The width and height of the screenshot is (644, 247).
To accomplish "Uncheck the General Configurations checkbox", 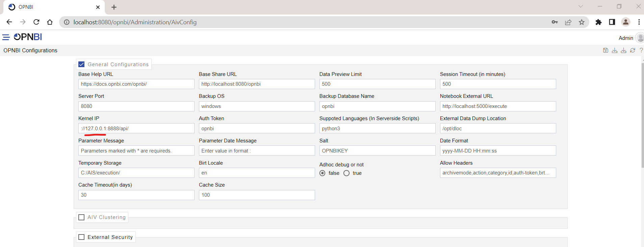I will (81, 64).
